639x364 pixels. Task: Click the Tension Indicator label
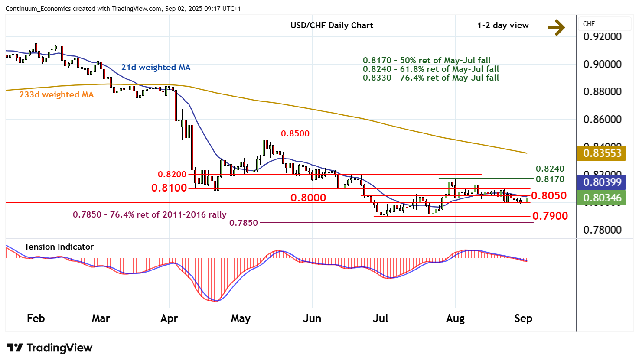59,247
